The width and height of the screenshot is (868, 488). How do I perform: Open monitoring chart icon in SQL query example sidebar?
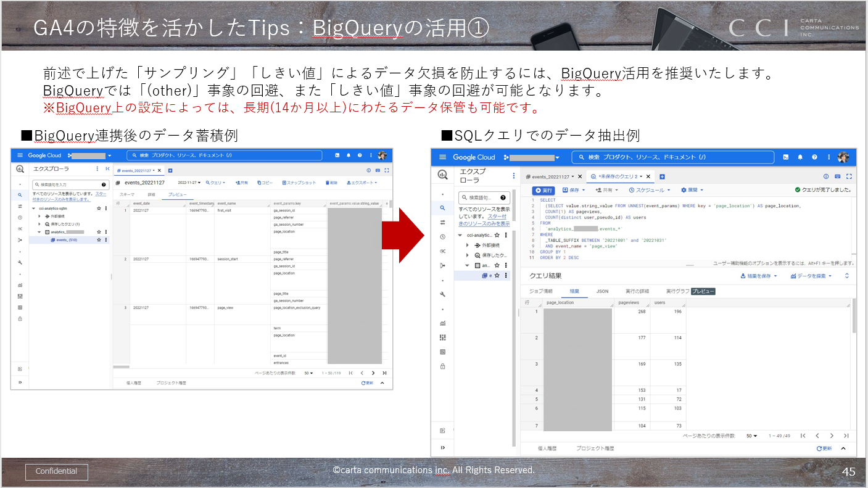(442, 323)
